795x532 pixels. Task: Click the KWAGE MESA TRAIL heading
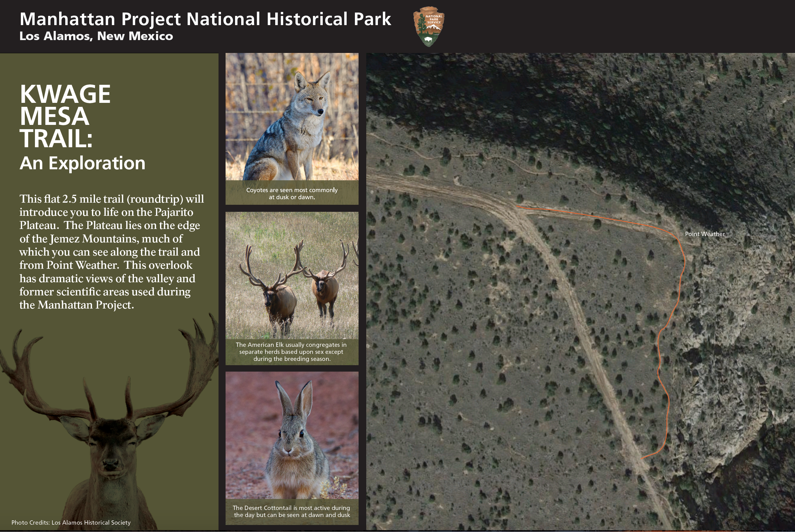(65, 116)
